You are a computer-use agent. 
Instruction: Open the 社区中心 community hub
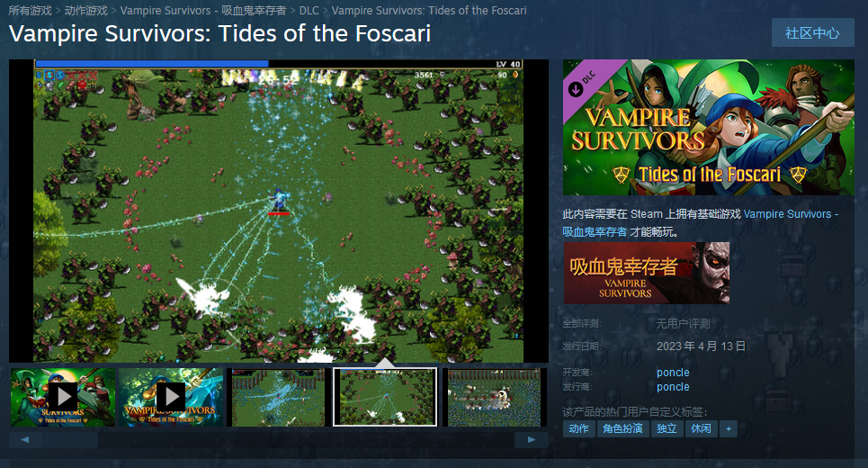click(x=812, y=32)
